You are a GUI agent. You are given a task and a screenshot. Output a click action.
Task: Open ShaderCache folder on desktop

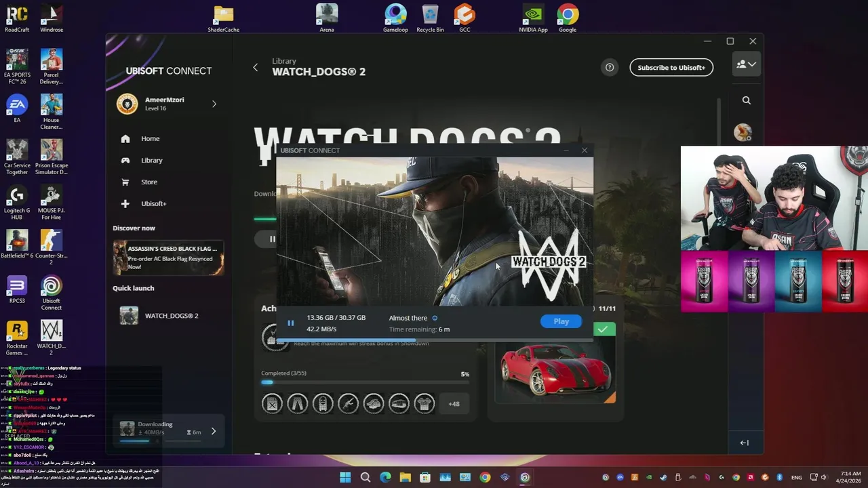pyautogui.click(x=223, y=18)
